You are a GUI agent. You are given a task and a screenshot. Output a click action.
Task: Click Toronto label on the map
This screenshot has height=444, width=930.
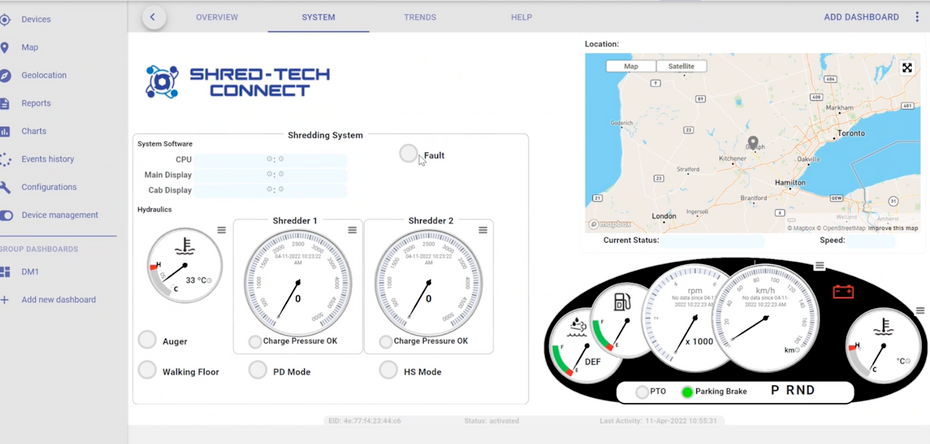[x=851, y=133]
